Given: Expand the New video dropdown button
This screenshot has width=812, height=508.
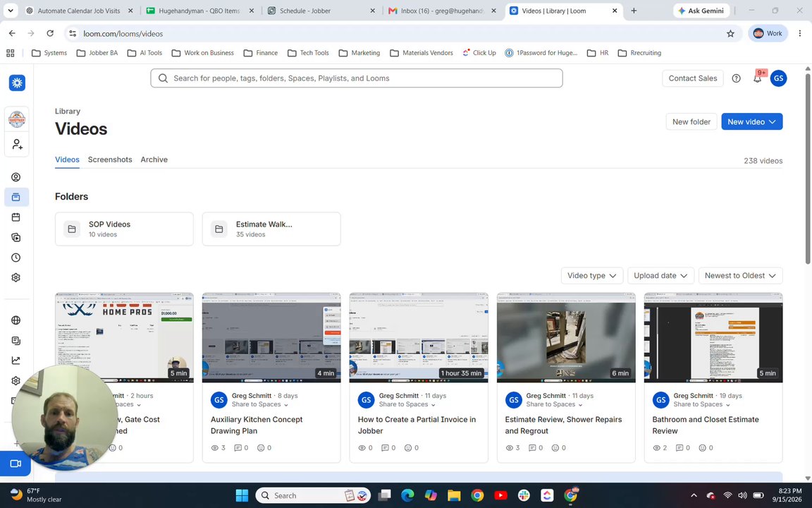Looking at the screenshot, I should tap(751, 122).
